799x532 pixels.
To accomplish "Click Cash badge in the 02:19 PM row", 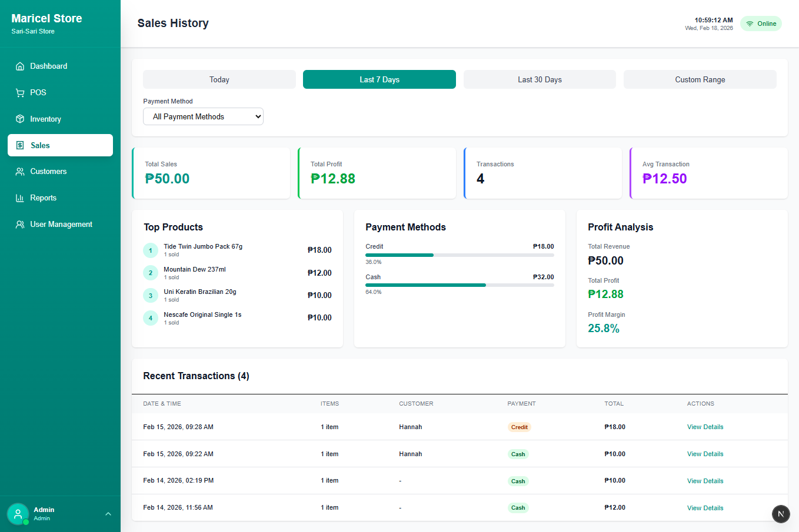I will 518,481.
